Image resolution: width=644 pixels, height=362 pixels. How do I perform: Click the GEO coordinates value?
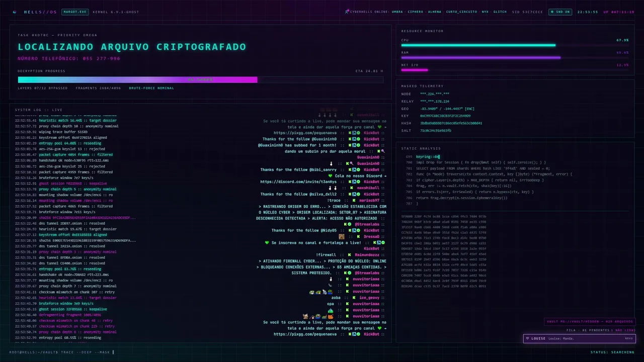tap(447, 109)
